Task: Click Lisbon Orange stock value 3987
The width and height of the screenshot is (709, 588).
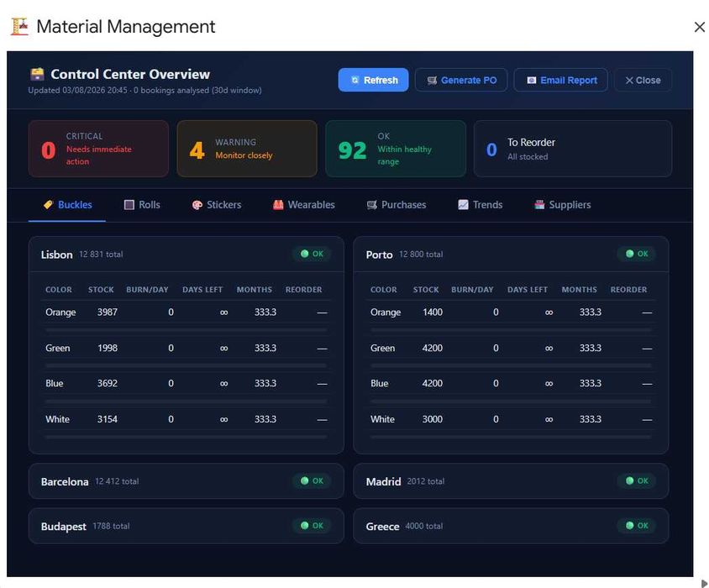Action: [108, 312]
